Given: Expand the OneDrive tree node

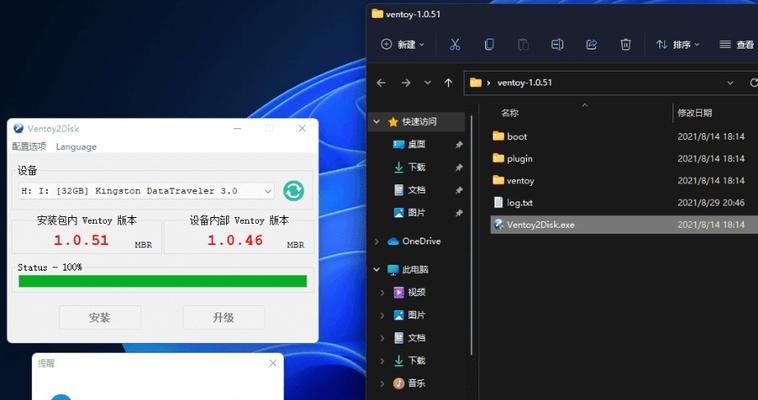Looking at the screenshot, I should pyautogui.click(x=377, y=241).
